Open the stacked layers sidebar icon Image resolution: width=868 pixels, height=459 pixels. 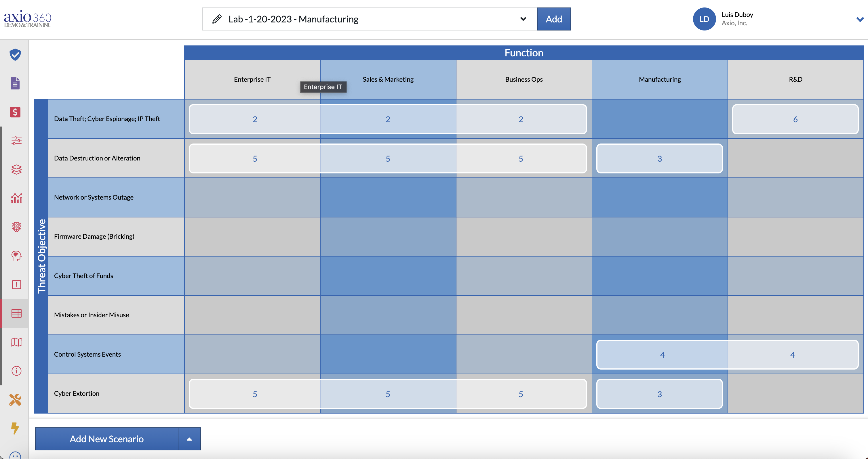(x=16, y=169)
